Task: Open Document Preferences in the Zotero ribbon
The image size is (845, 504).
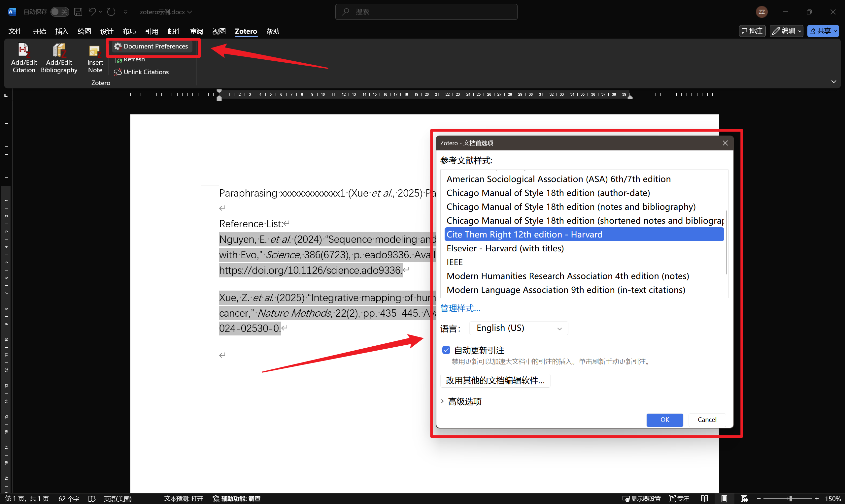Action: [x=152, y=46]
